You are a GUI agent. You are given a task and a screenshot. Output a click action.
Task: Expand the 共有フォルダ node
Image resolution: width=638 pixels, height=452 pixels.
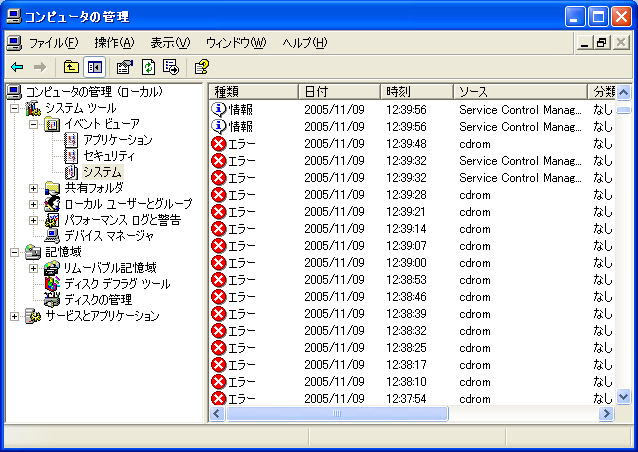click(x=33, y=188)
